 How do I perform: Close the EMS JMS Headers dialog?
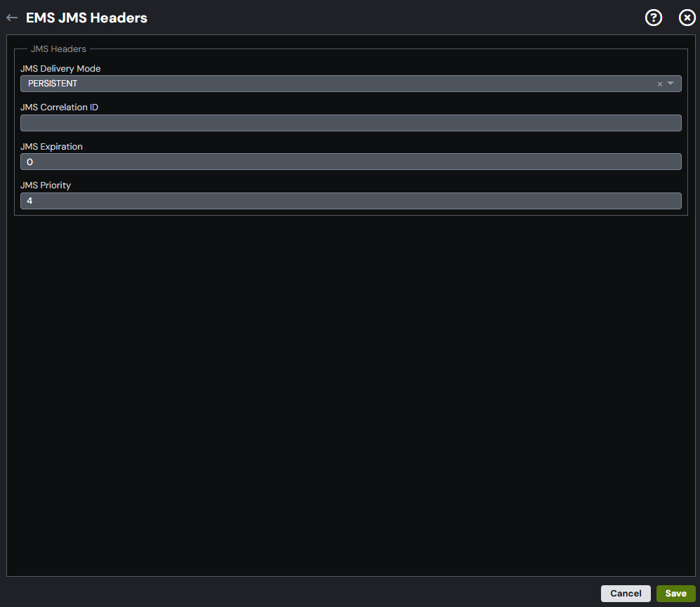pos(687,18)
